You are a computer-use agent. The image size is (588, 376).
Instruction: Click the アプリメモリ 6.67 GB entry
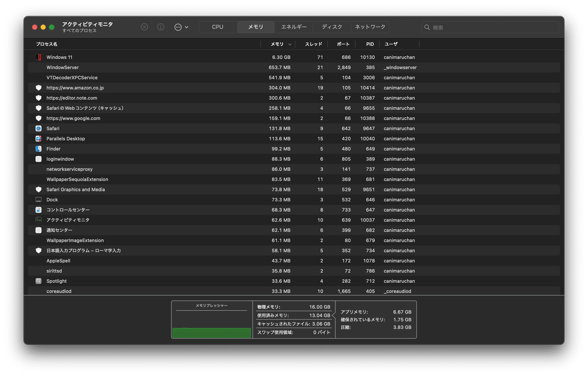coord(376,312)
